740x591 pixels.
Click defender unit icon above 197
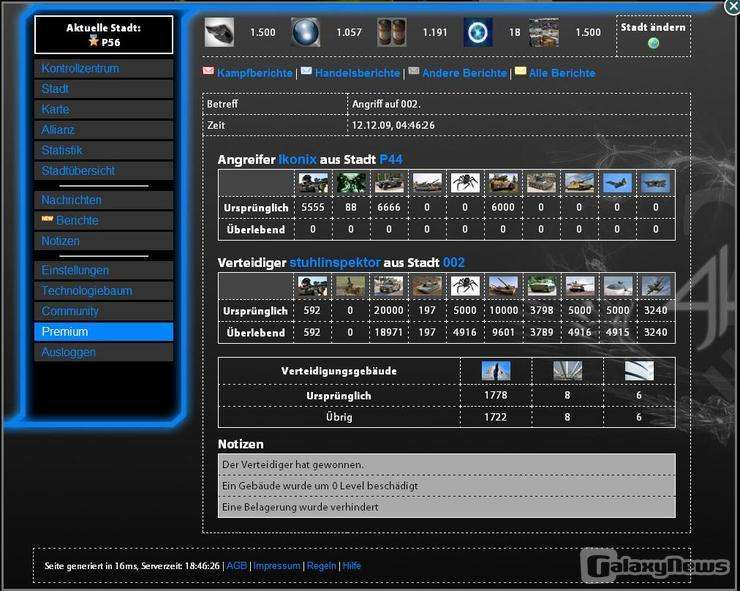pyautogui.click(x=427, y=286)
